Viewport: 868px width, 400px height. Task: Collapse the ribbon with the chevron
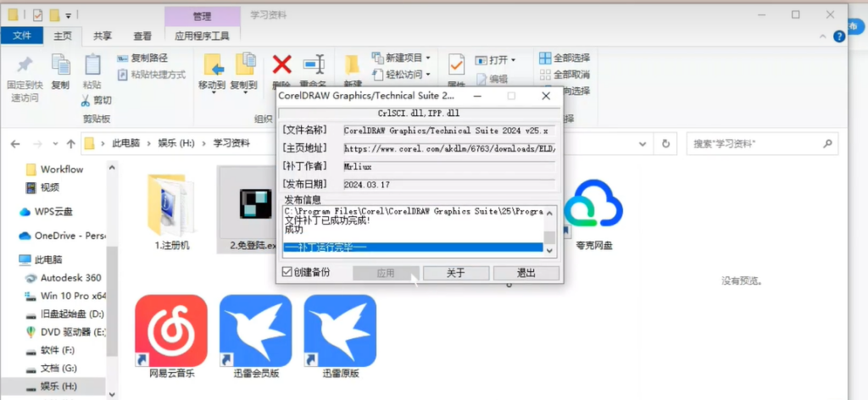tap(823, 36)
